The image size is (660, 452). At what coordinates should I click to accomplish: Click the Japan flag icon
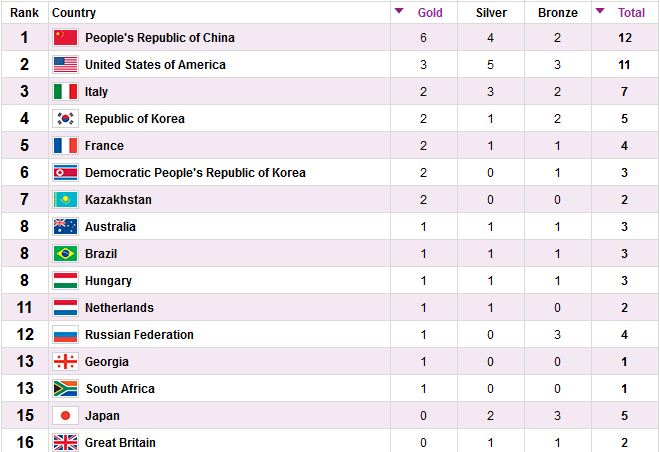pyautogui.click(x=65, y=415)
